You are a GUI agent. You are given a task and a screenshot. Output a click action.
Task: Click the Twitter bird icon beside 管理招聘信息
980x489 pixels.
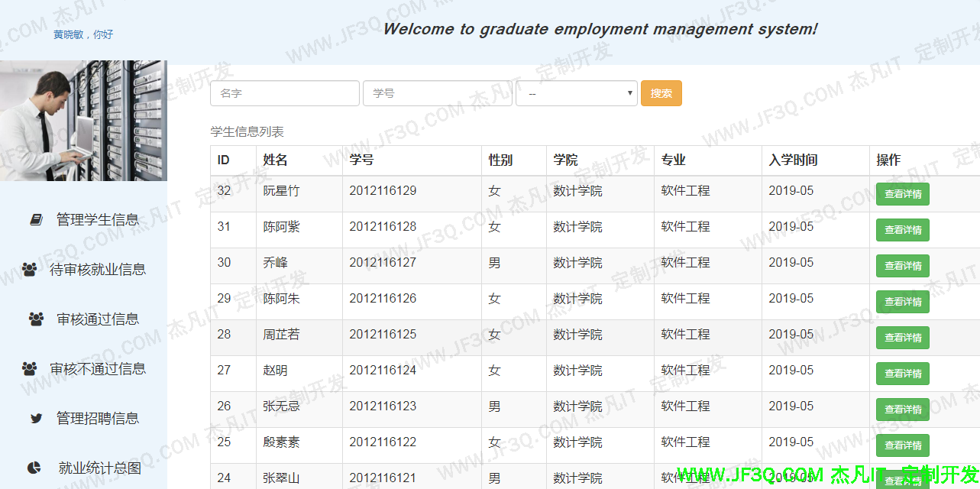point(36,419)
